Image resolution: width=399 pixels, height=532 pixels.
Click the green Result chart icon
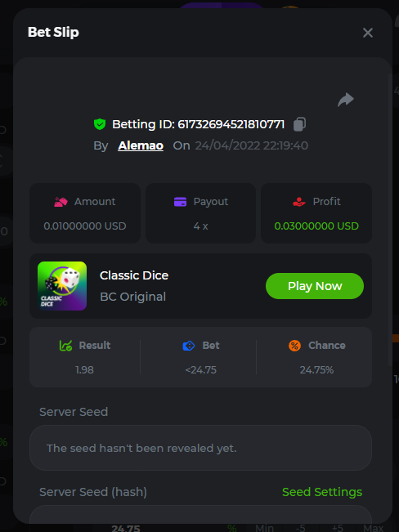coord(65,346)
